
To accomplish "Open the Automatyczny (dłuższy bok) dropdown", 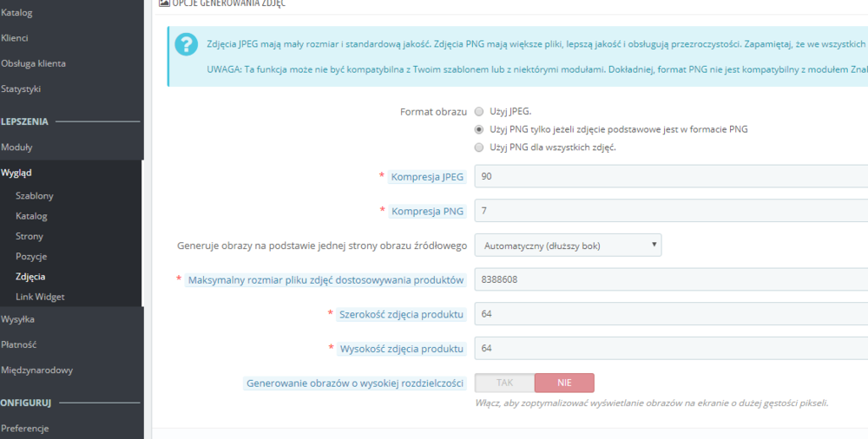I will click(568, 246).
